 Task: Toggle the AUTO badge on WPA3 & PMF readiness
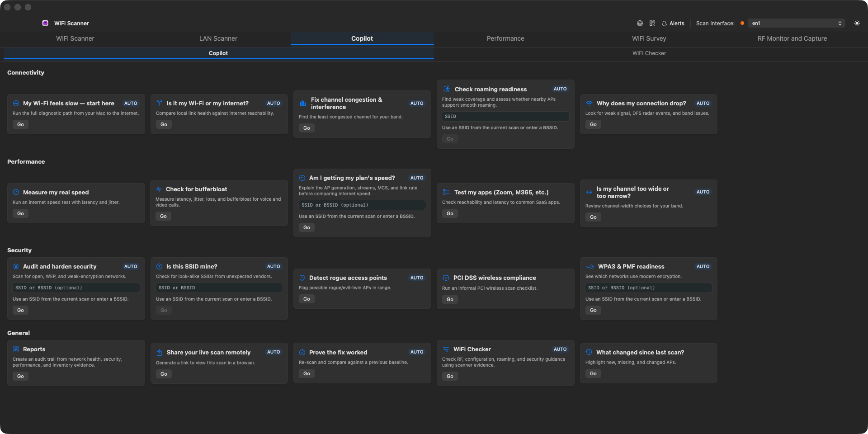click(x=703, y=266)
